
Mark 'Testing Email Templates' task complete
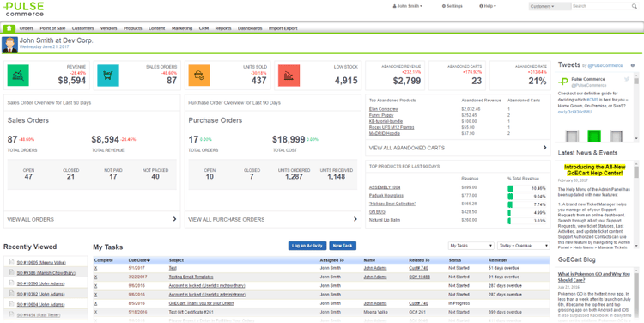pos(95,277)
